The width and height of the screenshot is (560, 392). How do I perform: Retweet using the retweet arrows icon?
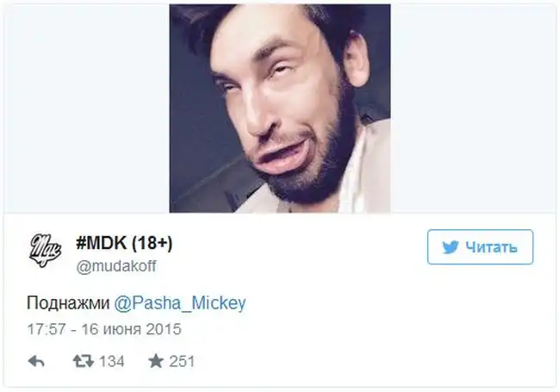point(84,361)
